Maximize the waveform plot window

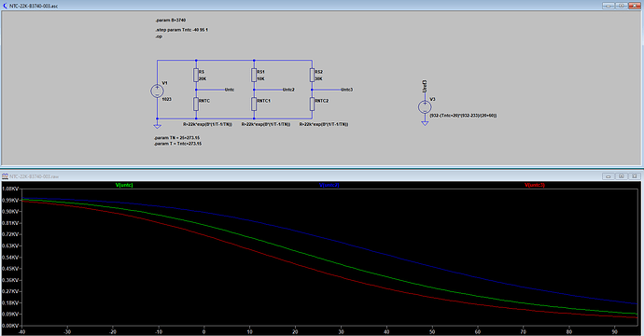[x=622, y=176]
